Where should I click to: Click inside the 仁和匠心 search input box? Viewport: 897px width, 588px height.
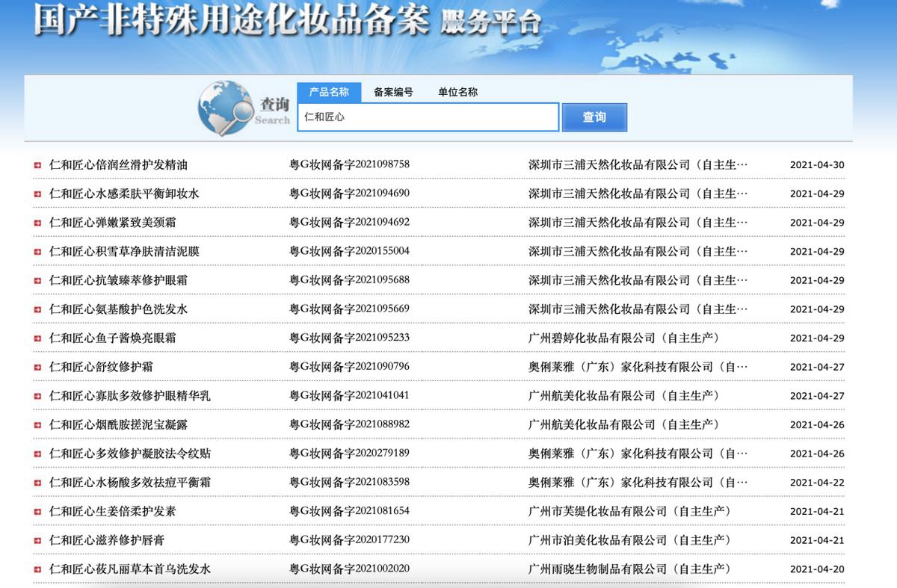(428, 117)
